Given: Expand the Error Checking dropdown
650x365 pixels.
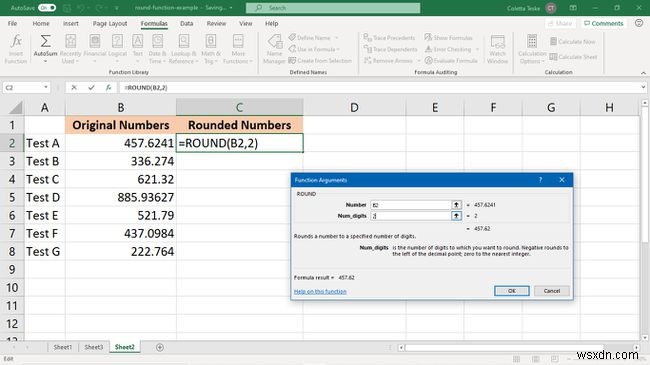Looking at the screenshot, I should click(x=477, y=49).
